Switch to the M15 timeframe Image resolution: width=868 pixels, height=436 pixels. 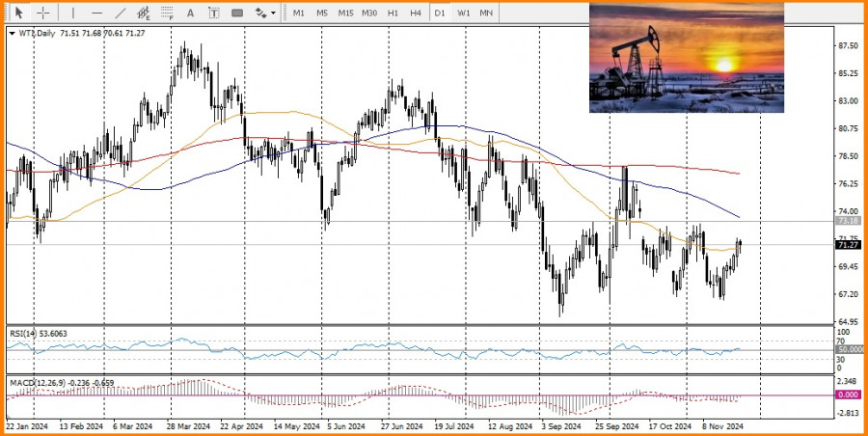tap(346, 13)
